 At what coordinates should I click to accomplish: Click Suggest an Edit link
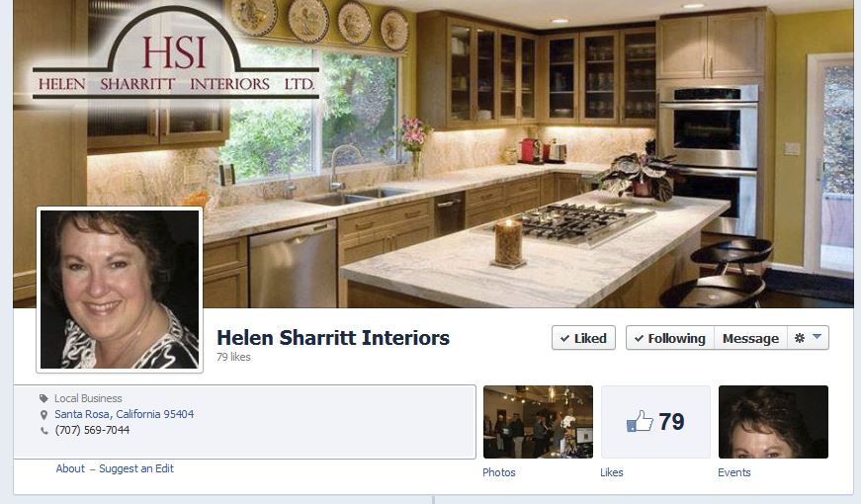(136, 468)
